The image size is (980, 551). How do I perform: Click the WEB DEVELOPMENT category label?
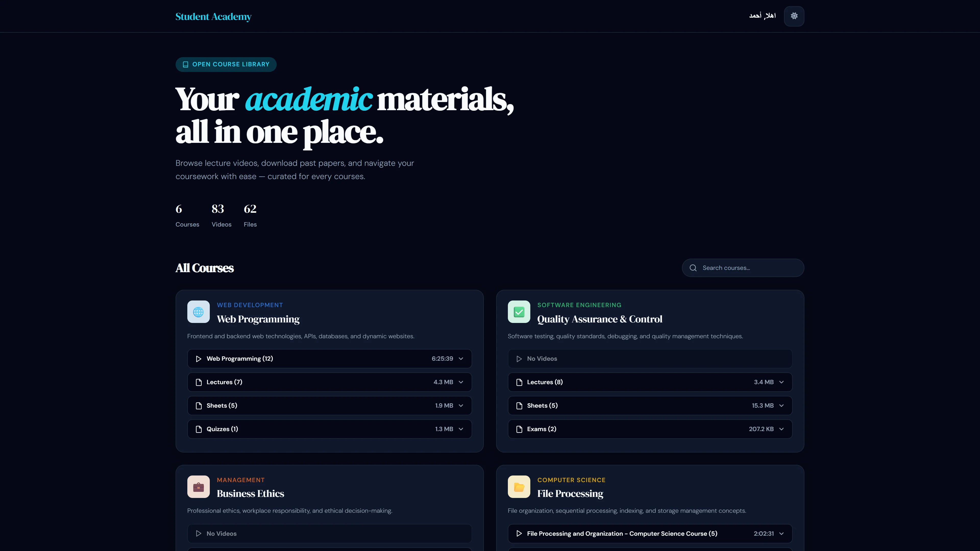pos(250,305)
